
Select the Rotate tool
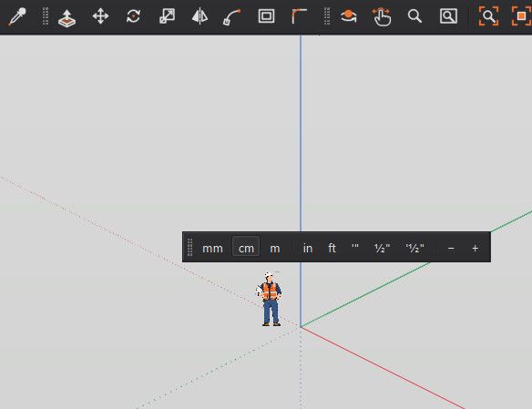tap(133, 15)
